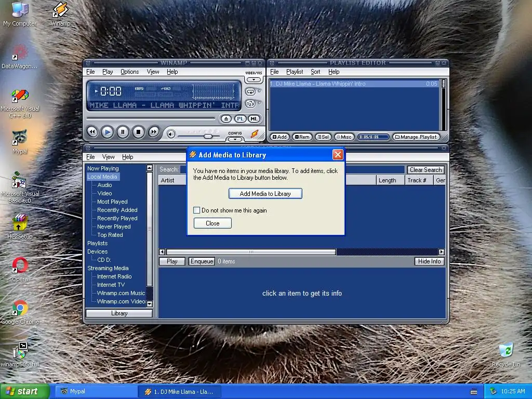Select Audio under Local Media

click(104, 185)
